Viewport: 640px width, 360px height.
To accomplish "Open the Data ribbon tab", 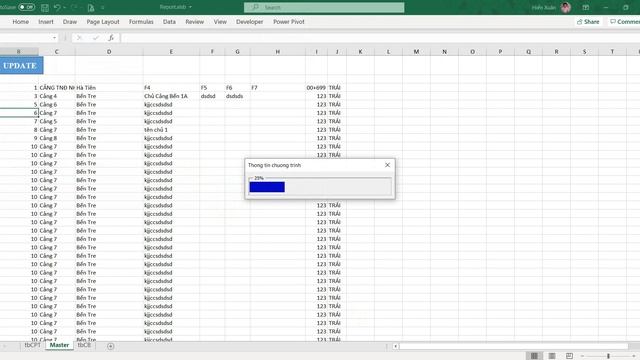I will (x=169, y=22).
